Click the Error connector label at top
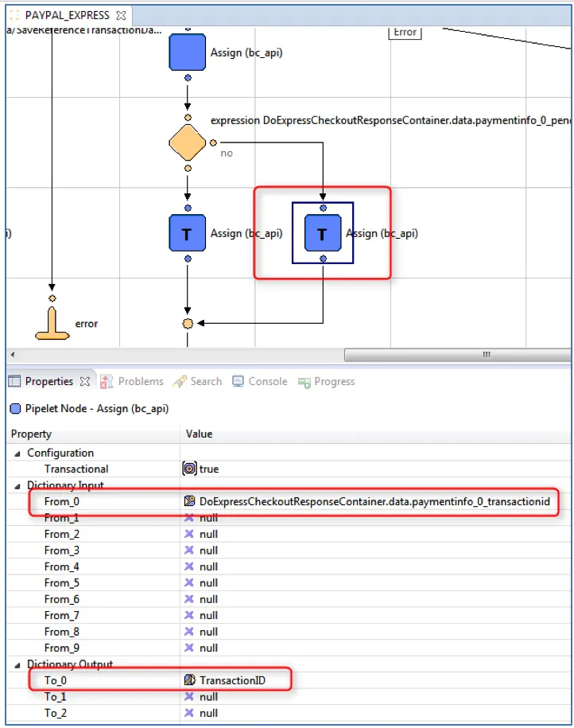 click(x=405, y=33)
